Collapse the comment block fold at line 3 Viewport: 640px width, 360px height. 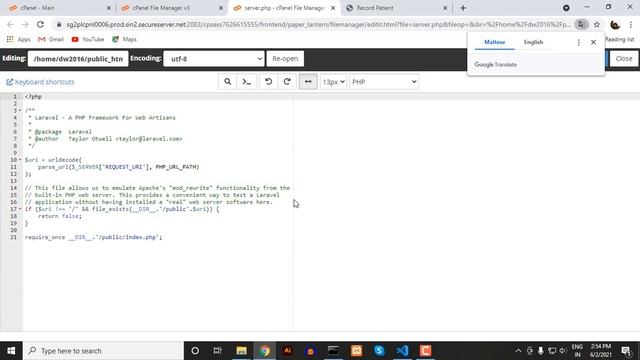click(x=20, y=111)
